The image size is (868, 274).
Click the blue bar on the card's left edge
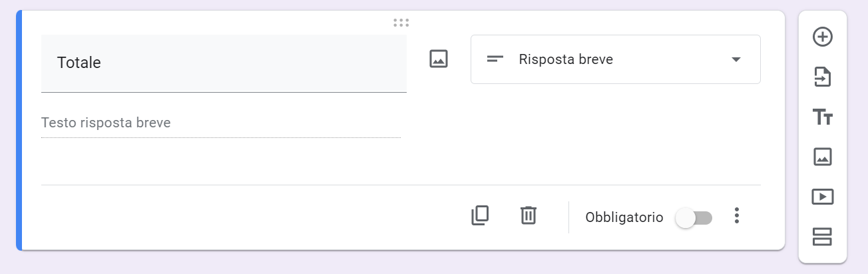point(19,130)
